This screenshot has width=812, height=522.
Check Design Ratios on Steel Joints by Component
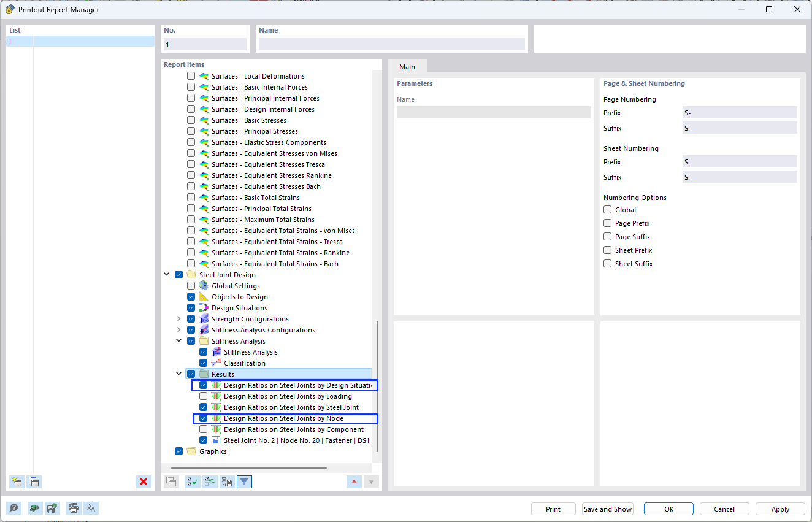click(203, 429)
